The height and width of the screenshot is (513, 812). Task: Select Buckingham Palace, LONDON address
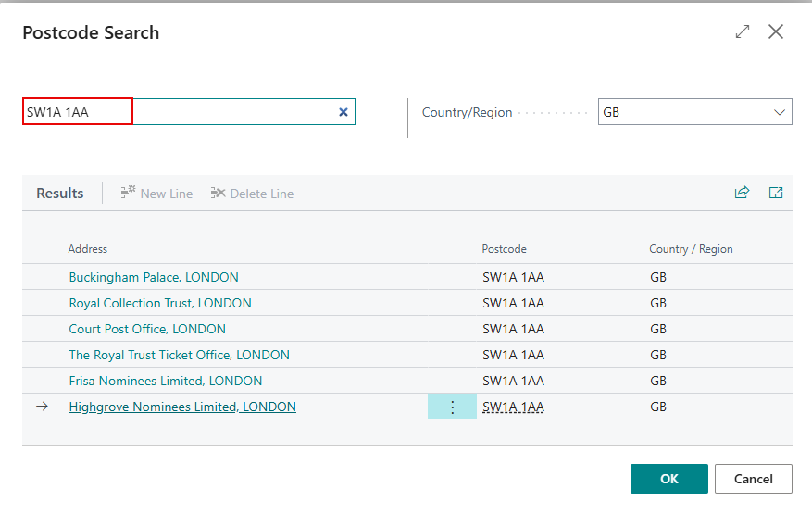(x=154, y=277)
